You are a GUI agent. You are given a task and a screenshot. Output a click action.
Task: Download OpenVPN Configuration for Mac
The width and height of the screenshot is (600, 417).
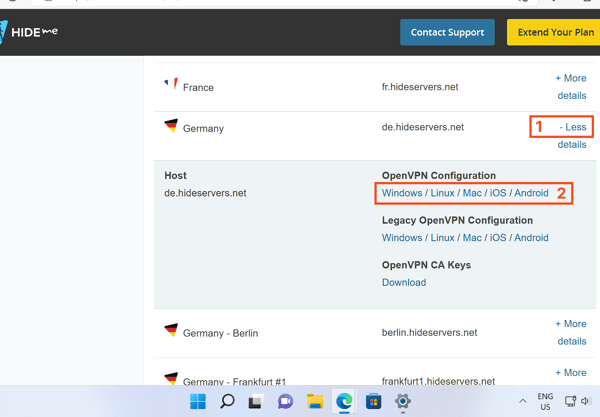coord(472,193)
